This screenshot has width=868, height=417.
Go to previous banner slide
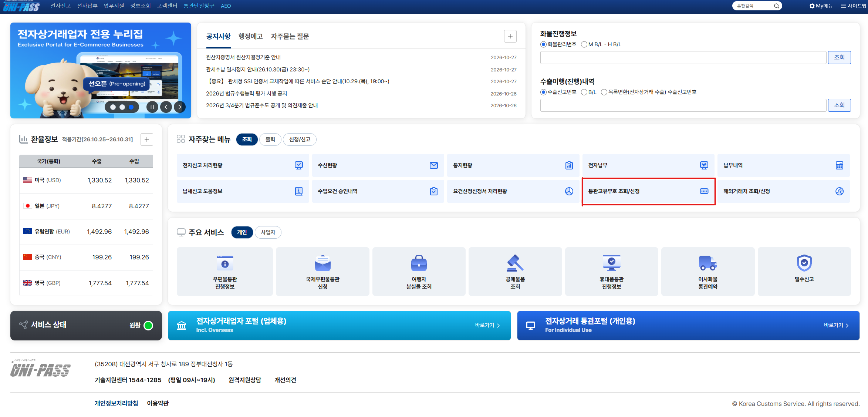click(166, 107)
